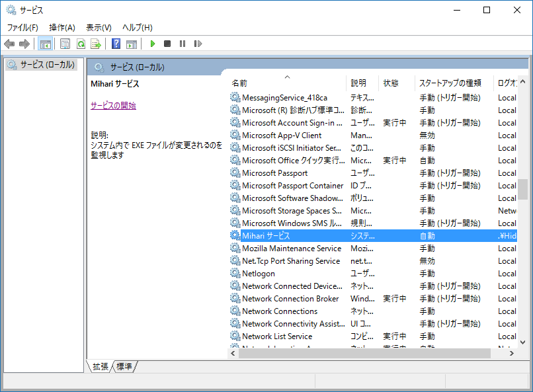The image size is (533, 392).
Task: Click the Forward arrow toolbar icon
Action: tap(24, 44)
